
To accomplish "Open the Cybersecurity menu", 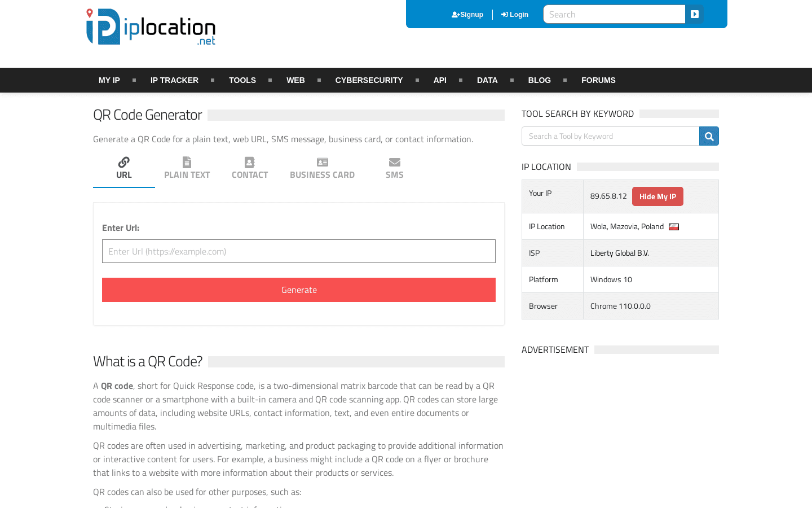I will 369,80.
